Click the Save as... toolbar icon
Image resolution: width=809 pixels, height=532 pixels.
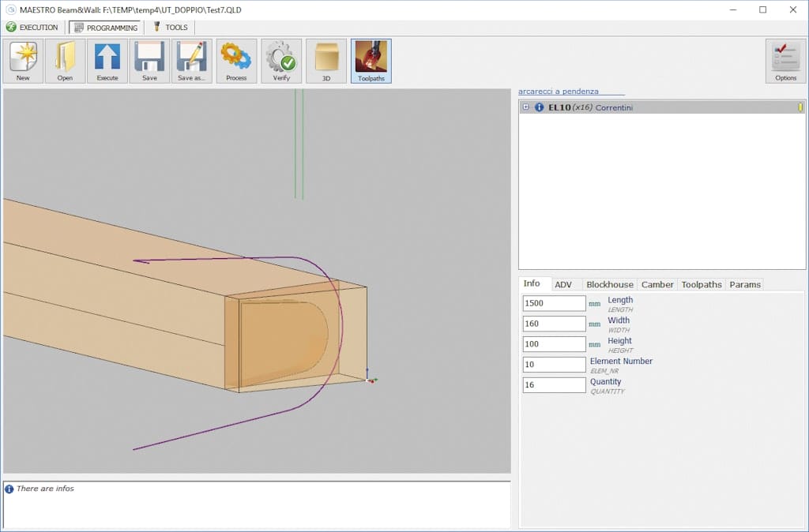(191, 61)
